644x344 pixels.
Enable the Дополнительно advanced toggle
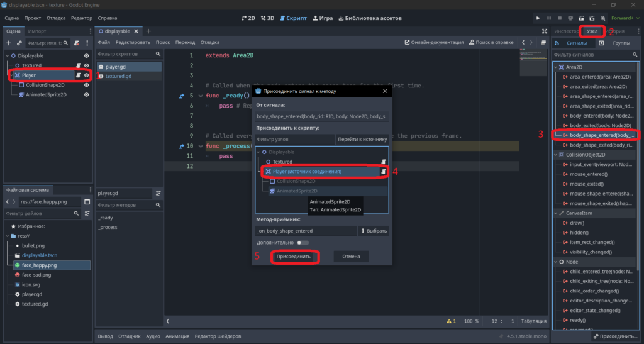click(x=303, y=243)
